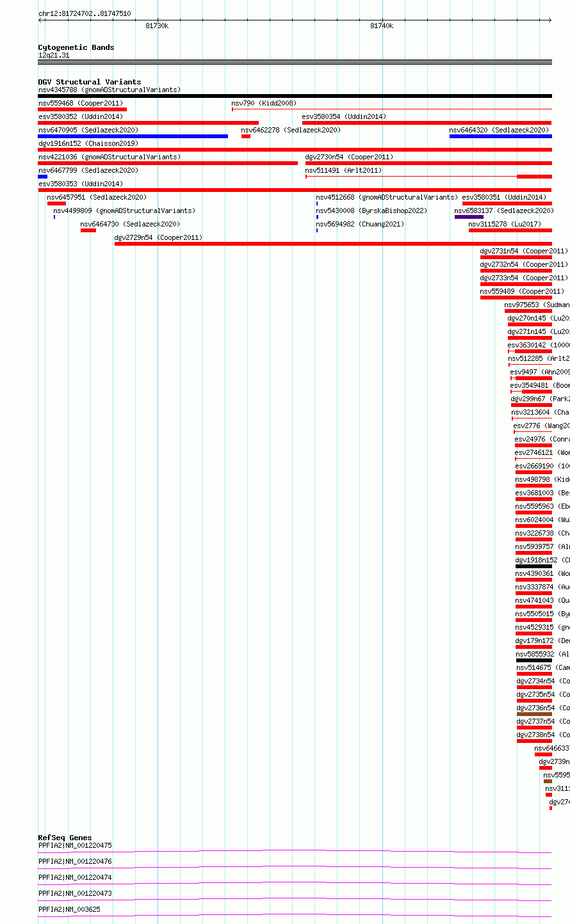The height and width of the screenshot is (924, 570).
Task: Open esv3580354 (Uddin2014) variant details
Action: 344,116
